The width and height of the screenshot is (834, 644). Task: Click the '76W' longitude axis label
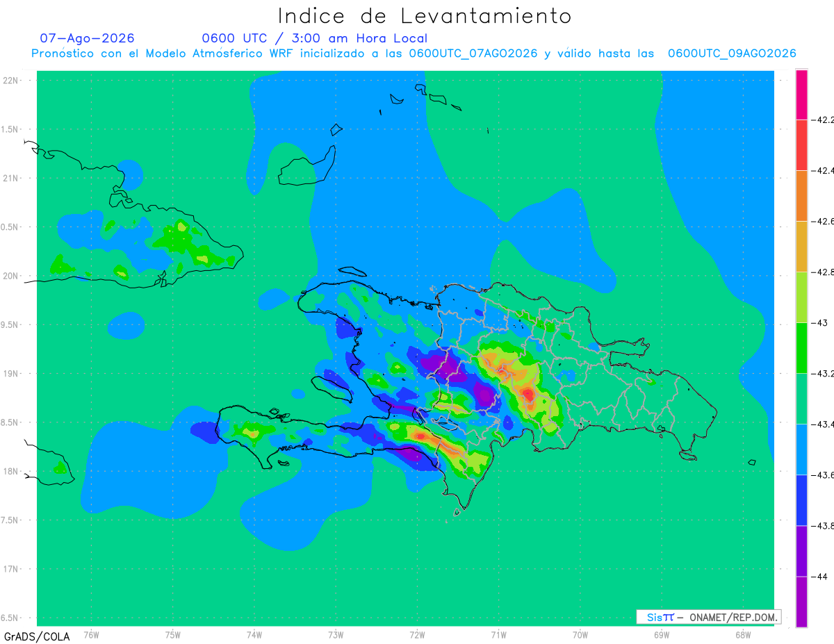(x=92, y=634)
